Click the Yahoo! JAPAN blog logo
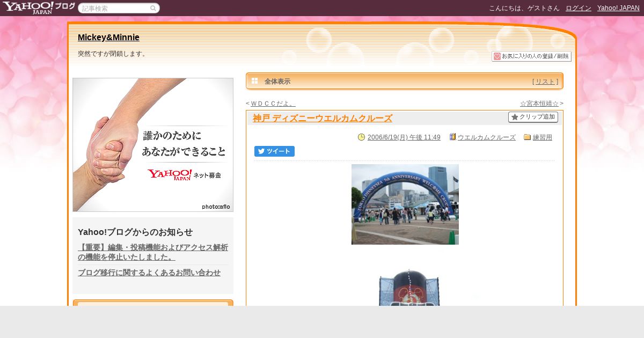644x338 pixels. 38,8
